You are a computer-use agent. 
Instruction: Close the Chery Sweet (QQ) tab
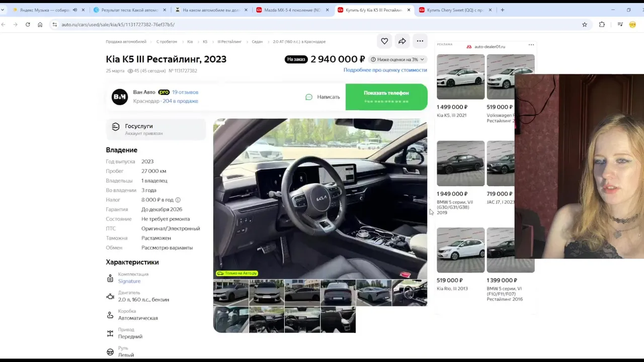pos(490,10)
